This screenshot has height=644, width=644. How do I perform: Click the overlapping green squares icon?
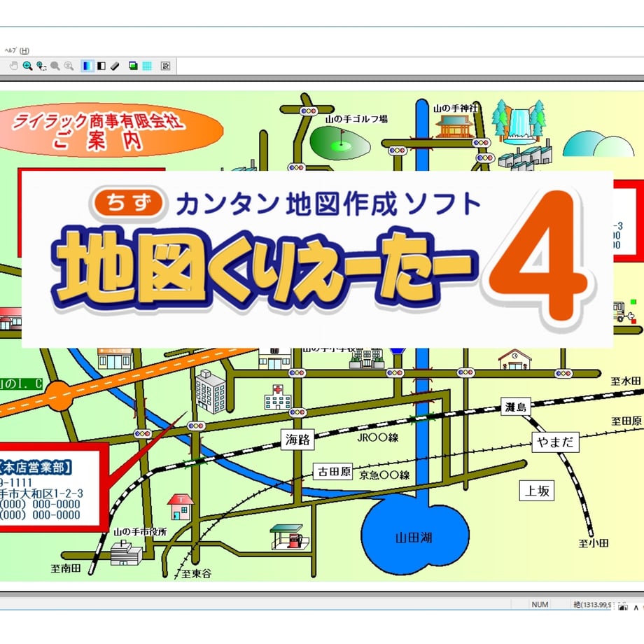coord(133,66)
